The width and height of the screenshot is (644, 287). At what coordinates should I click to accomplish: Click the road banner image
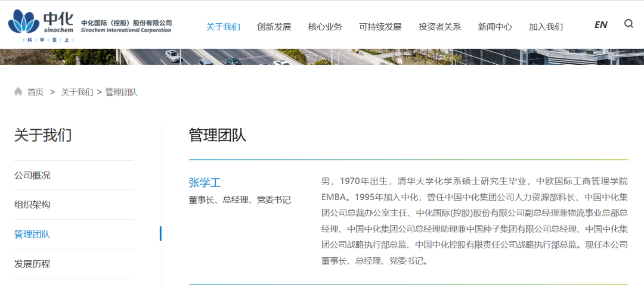[x=322, y=57]
